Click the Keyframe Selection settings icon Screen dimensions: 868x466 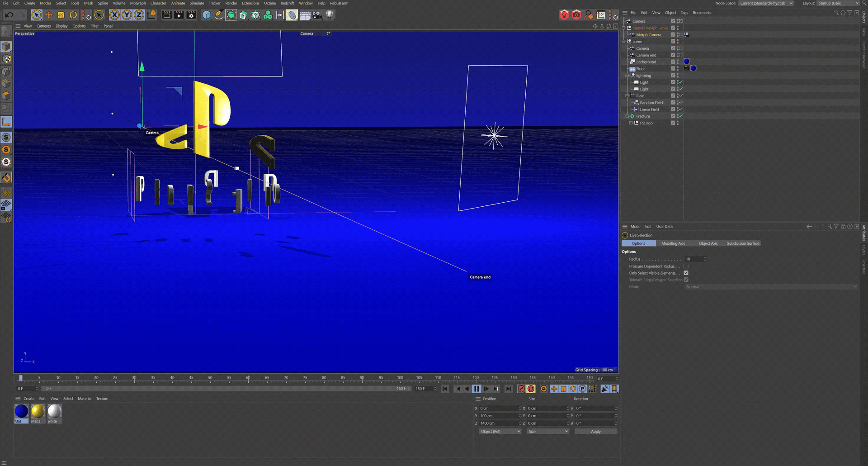[x=544, y=389]
